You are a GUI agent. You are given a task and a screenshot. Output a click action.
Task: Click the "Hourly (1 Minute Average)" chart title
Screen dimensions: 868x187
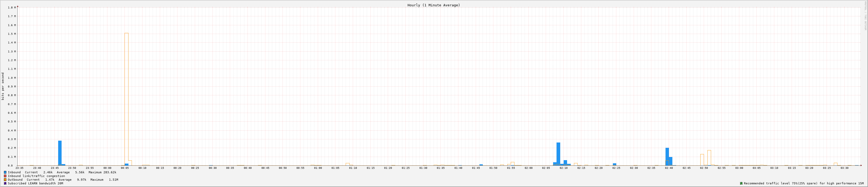(x=433, y=5)
